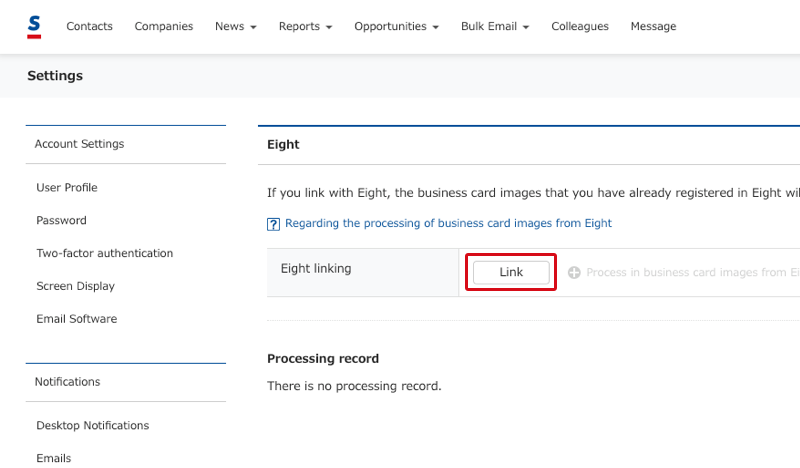This screenshot has height=468, width=800.
Task: Expand the Reports dropdown menu
Action: point(305,27)
